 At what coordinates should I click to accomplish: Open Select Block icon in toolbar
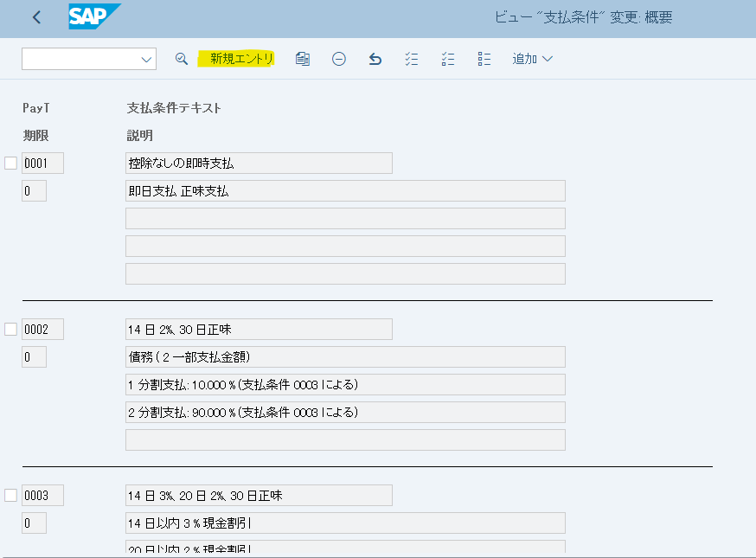484,58
